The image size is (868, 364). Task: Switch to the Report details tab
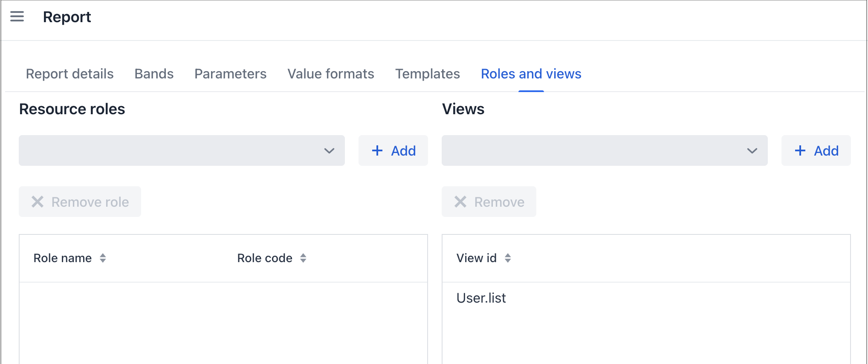[x=69, y=74]
